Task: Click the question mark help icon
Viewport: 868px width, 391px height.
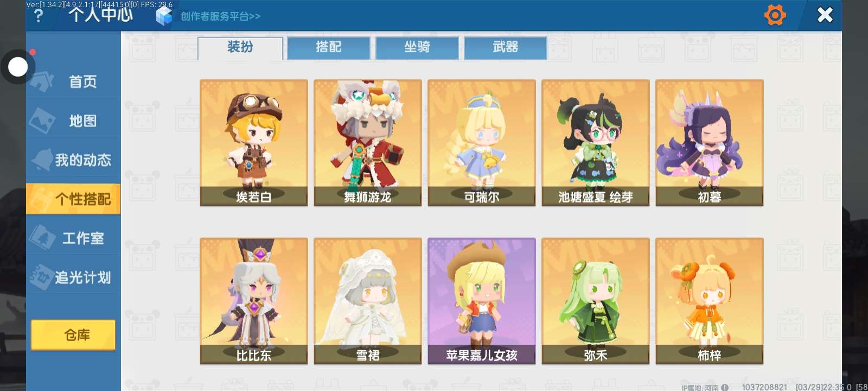Action: 38,16
